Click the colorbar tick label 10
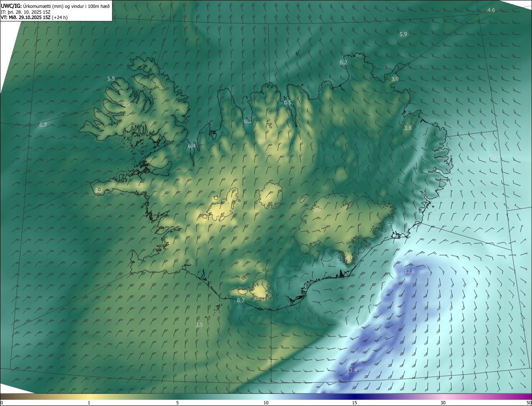This screenshot has height=406, width=532. coord(266,403)
